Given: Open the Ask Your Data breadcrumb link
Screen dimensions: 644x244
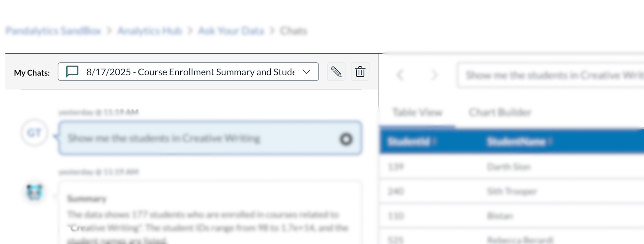Looking at the screenshot, I should tap(231, 31).
